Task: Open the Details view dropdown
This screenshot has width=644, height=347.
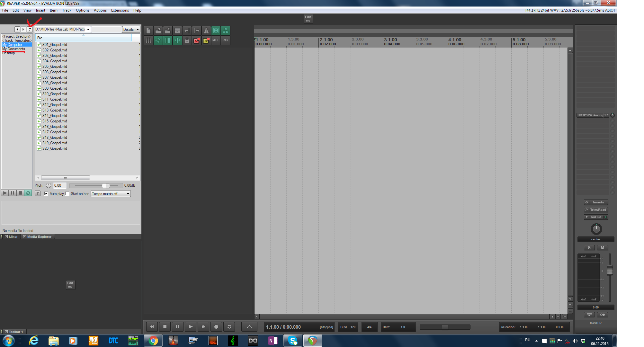Action: pyautogui.click(x=131, y=30)
